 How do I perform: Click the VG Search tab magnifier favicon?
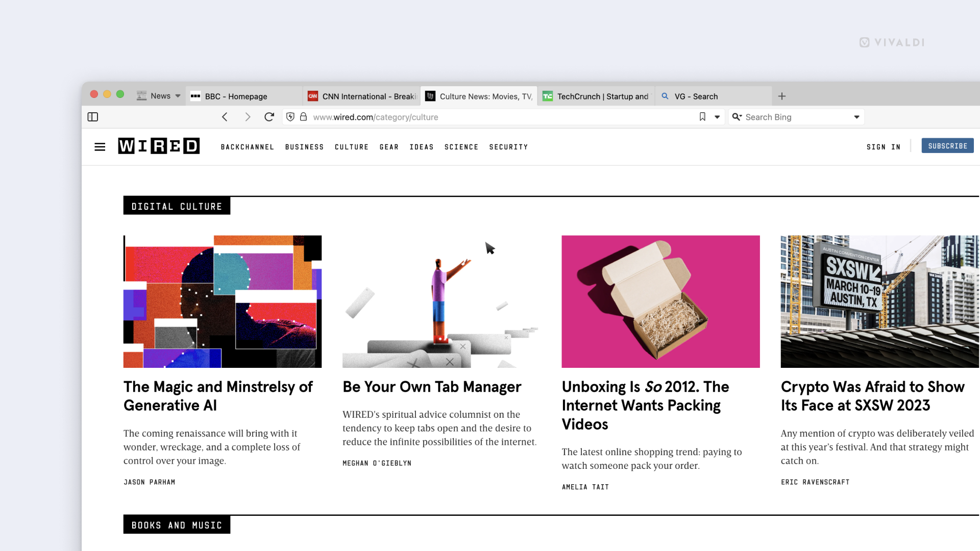665,96
